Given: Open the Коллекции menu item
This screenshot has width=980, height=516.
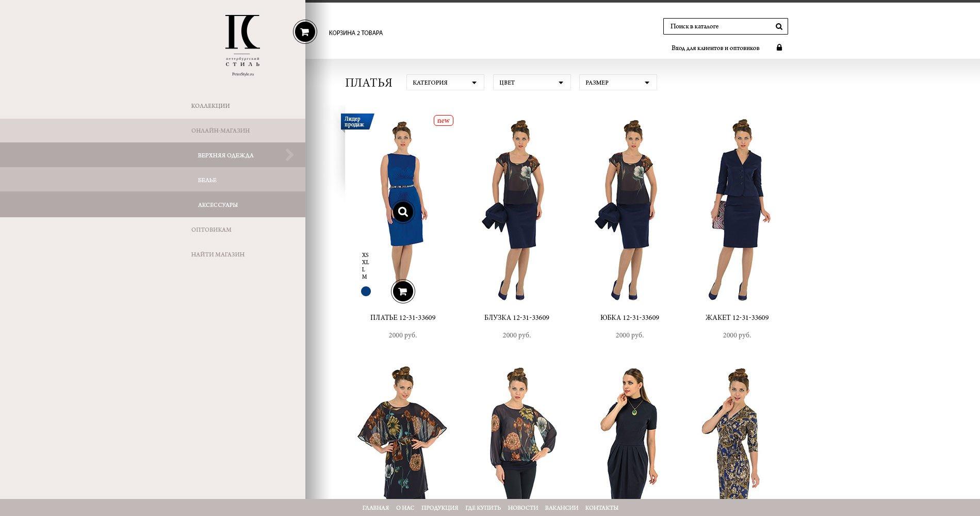Looking at the screenshot, I should coord(210,106).
